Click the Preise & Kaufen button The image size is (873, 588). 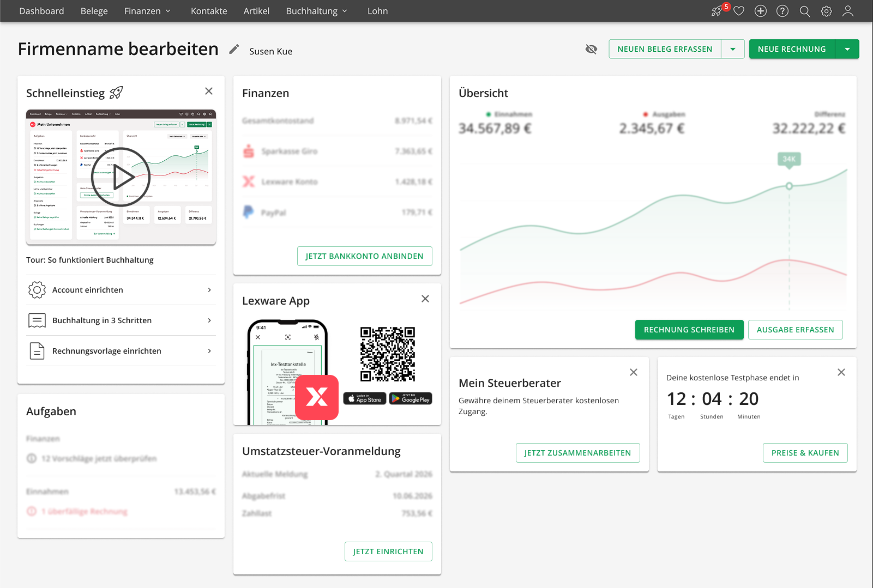(x=805, y=453)
